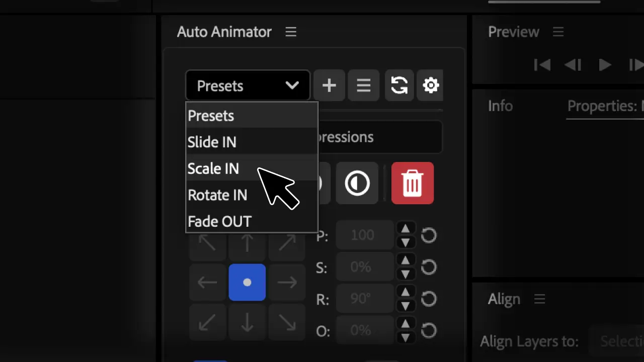Select the blue center anchor on the direction pad
Viewport: 644px width, 362px height.
click(247, 282)
